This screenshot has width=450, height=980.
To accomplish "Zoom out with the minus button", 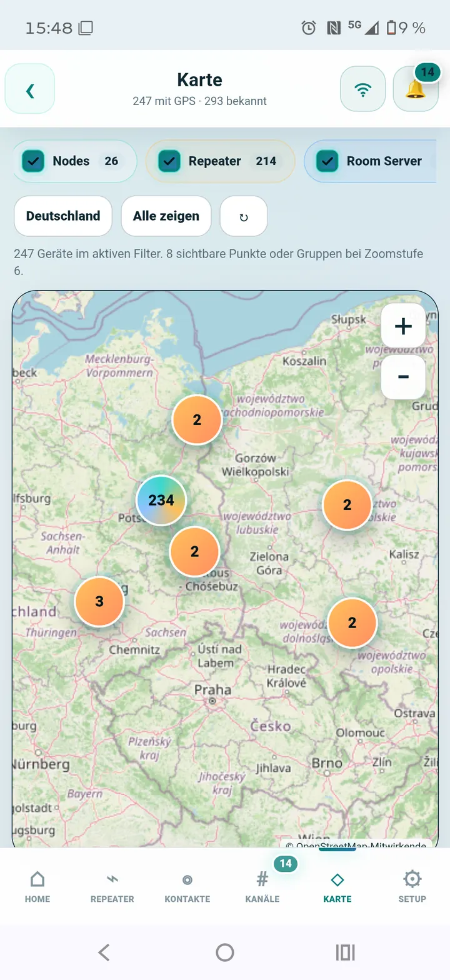I will click(x=403, y=377).
